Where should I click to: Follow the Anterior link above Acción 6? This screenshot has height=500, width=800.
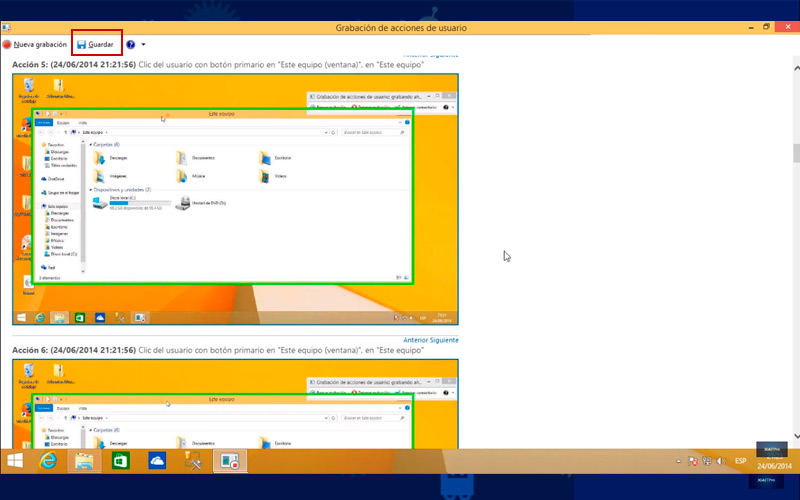coord(416,340)
